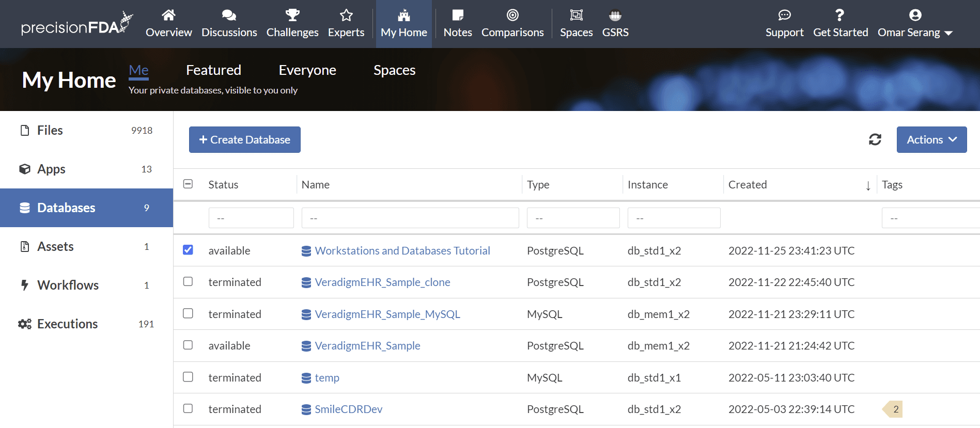Check the VeradigmEHR_Sample_clone row checkbox
The width and height of the screenshot is (980, 428).
tap(188, 282)
